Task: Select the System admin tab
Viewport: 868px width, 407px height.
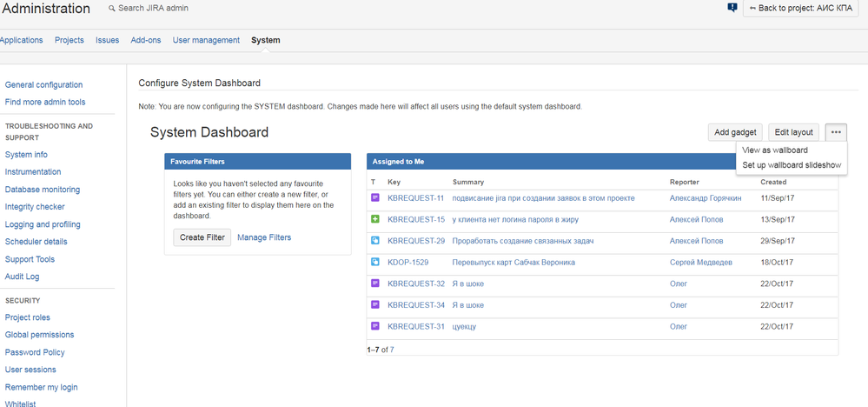Action: [266, 40]
